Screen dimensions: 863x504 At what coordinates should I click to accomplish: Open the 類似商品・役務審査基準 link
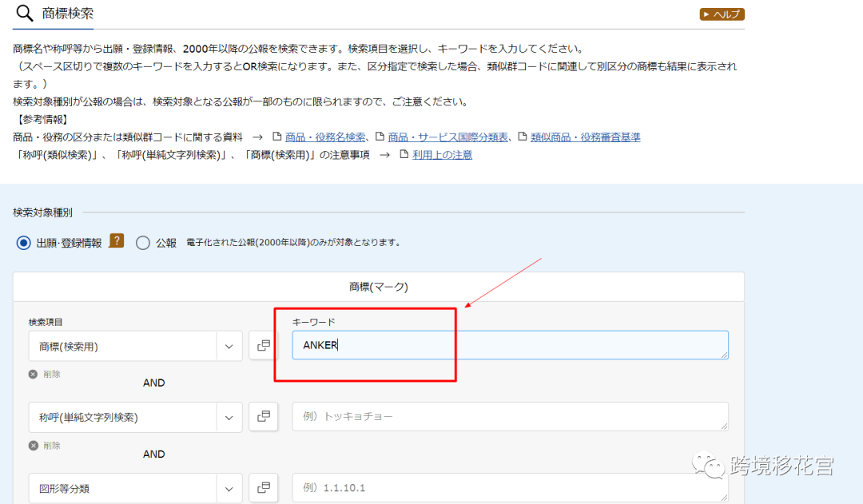(x=585, y=137)
